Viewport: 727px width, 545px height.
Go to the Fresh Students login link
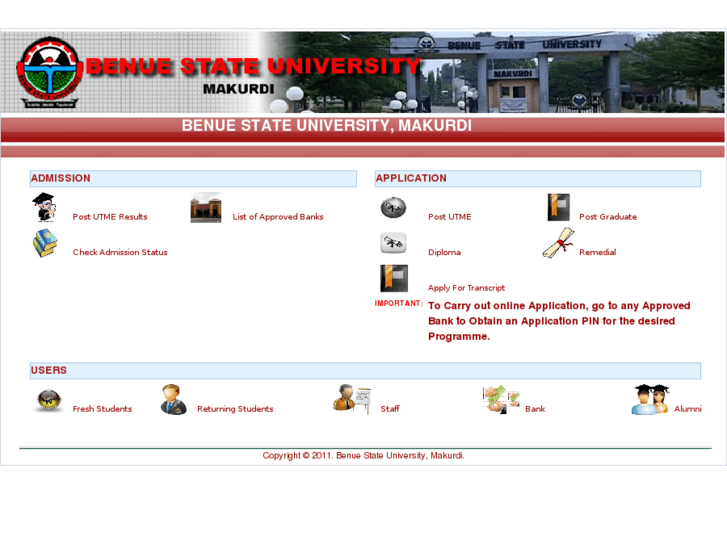click(102, 409)
